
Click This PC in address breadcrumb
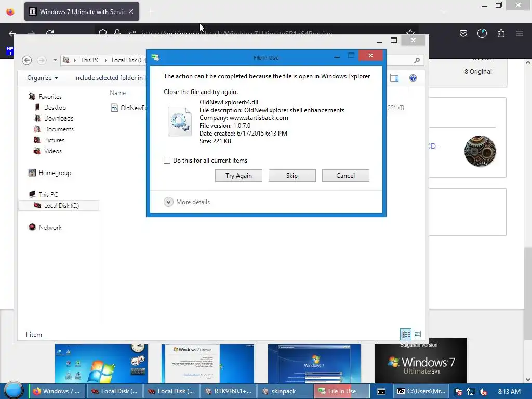click(90, 60)
